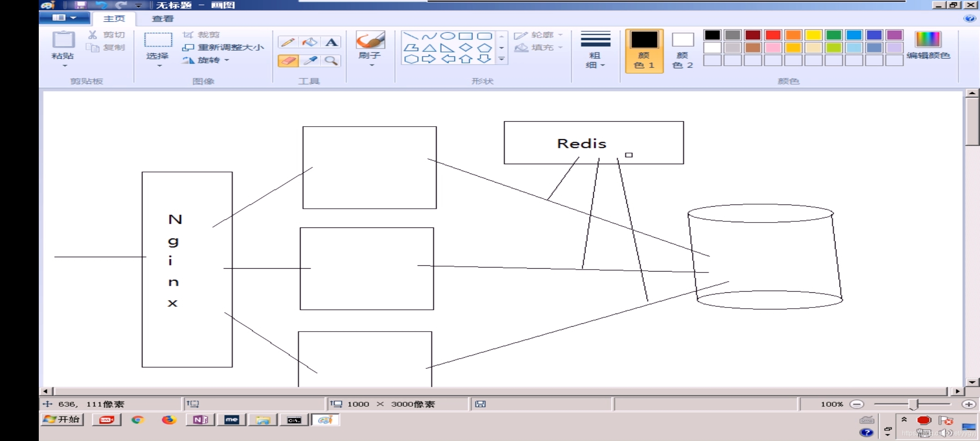
Task: Expand the shapes gallery list
Action: (x=502, y=59)
